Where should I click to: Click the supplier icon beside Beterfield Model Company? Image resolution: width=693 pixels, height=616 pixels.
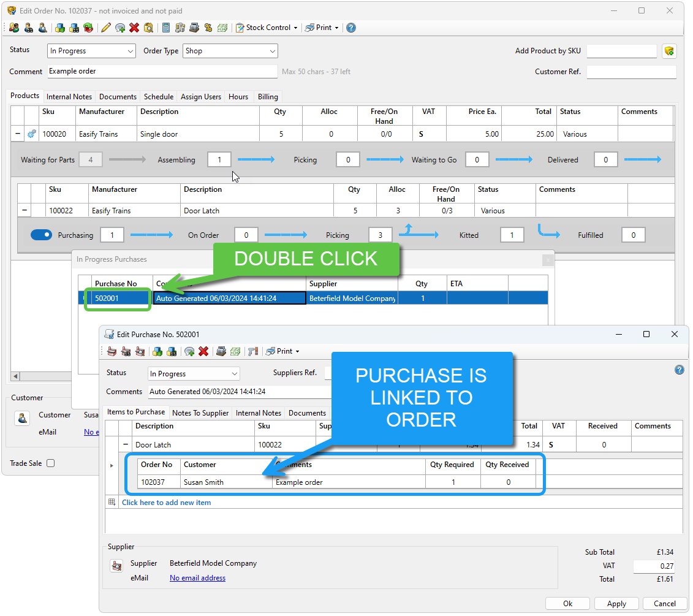pos(116,566)
